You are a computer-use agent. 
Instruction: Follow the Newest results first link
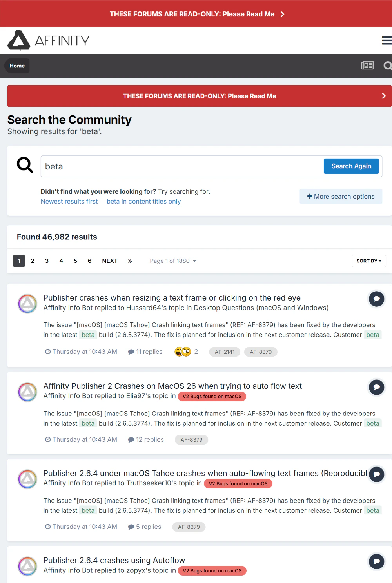point(69,201)
